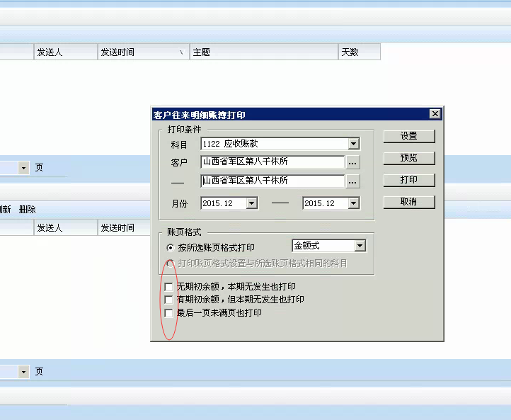Open the 科目 dropdown showing 1122 应收账款
Viewport: 511px width, 420px height.
(354, 144)
